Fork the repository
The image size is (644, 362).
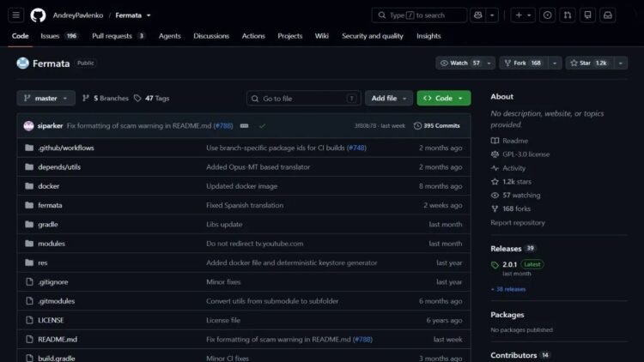pos(524,63)
